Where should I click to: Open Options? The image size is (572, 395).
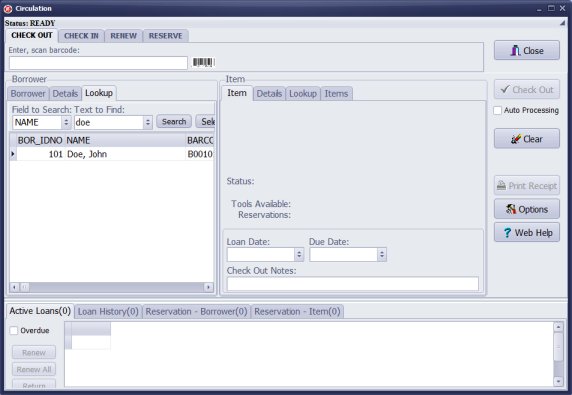point(527,209)
